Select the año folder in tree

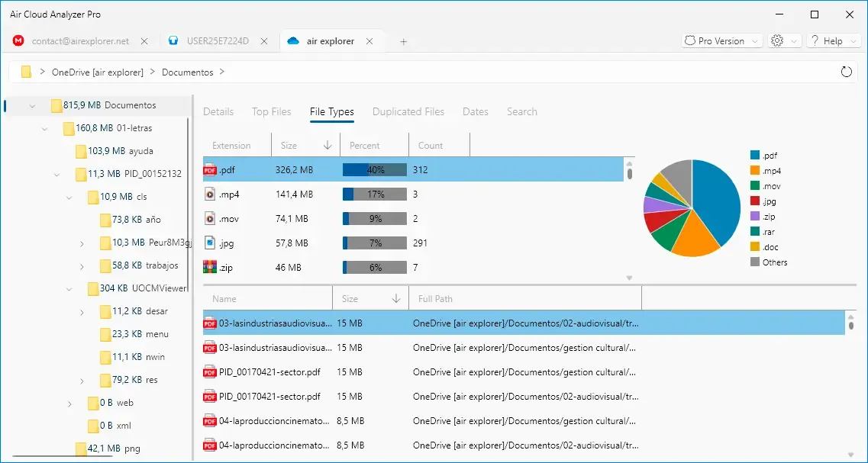pyautogui.click(x=130, y=220)
